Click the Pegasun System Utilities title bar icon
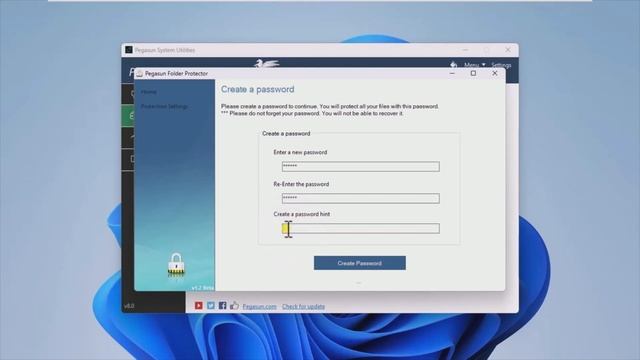 [129, 50]
